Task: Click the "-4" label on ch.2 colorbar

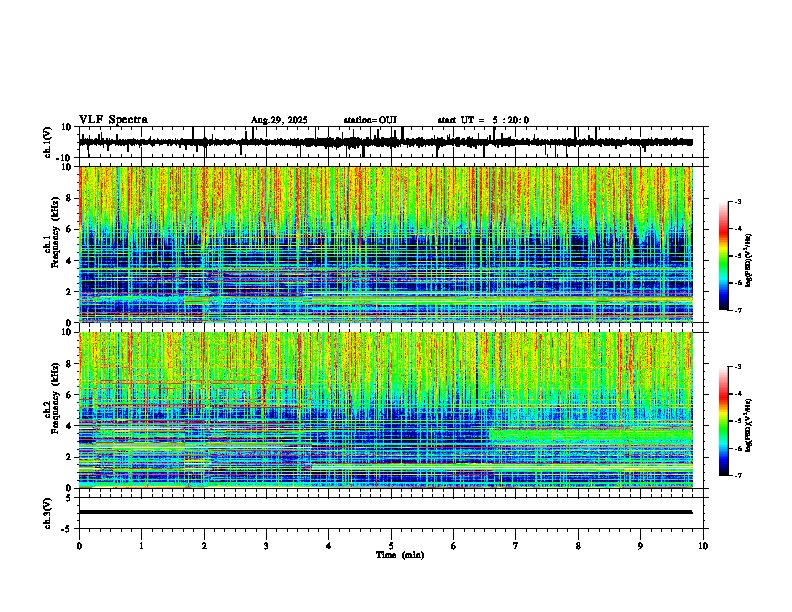Action: coord(737,394)
